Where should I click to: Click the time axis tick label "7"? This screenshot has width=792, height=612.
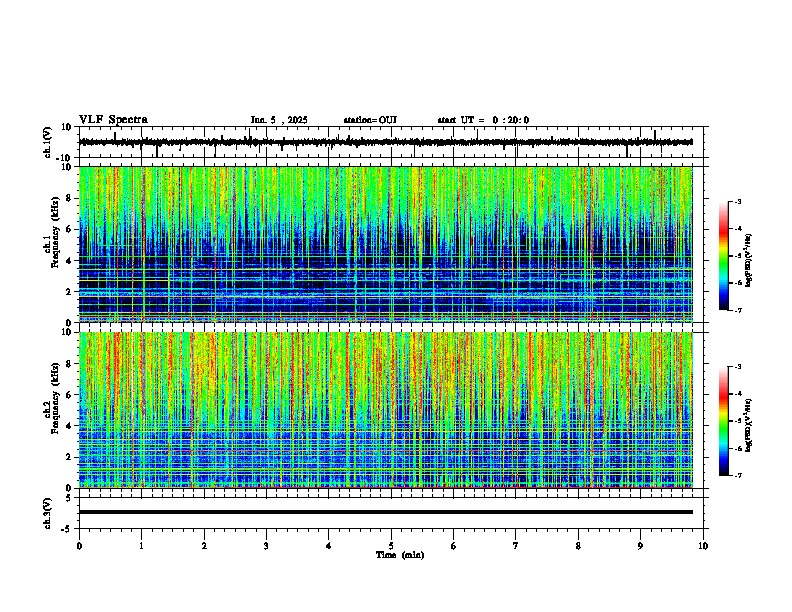point(516,546)
